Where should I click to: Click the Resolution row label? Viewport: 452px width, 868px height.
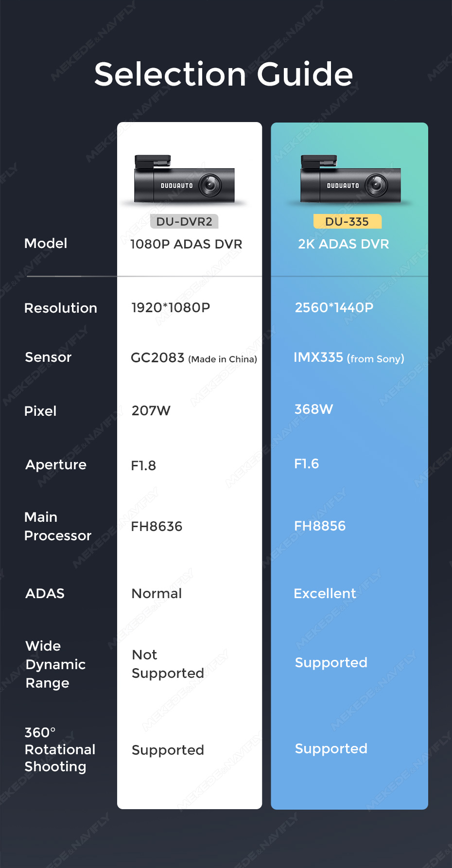(61, 308)
